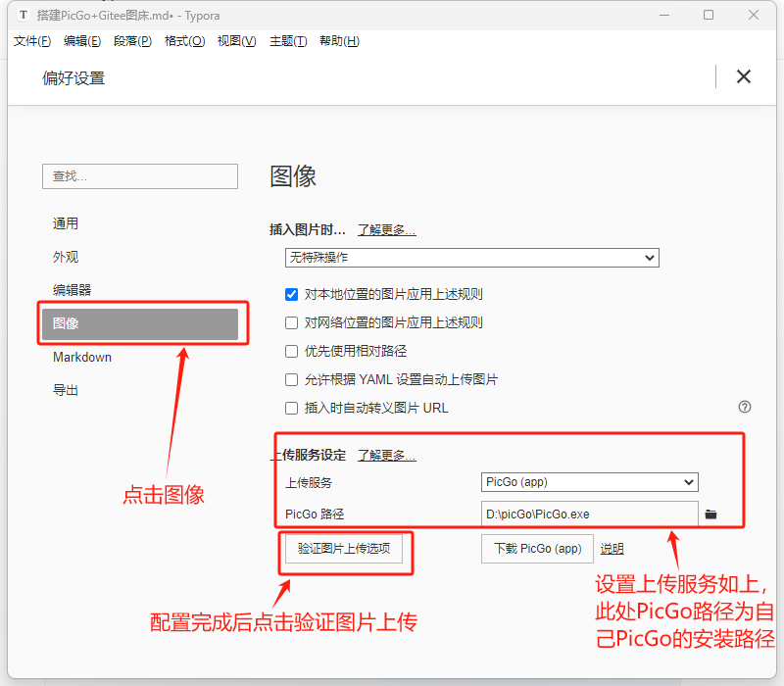
Task: Open the 视图(V) menu
Action: click(x=236, y=41)
